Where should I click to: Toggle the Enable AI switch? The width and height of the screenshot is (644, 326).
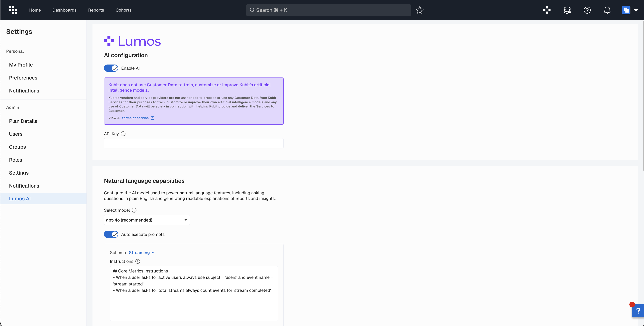(111, 68)
